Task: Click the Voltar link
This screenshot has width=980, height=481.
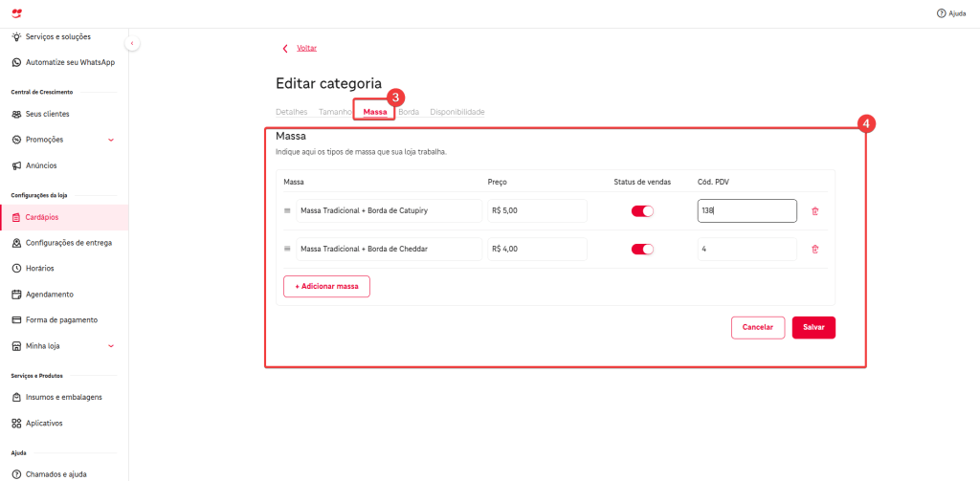Action: point(306,48)
